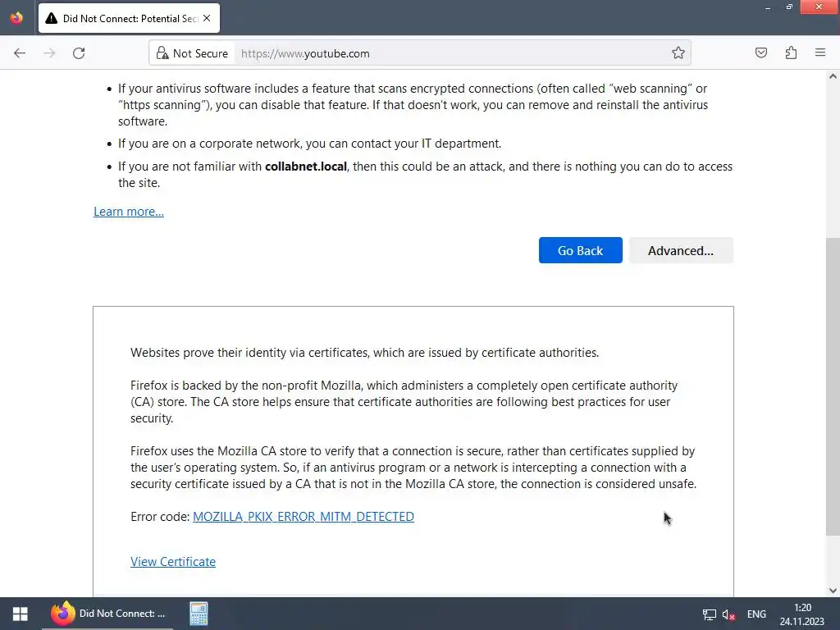840x630 pixels.
Task: Open the Extensions puzzle icon
Action: pos(791,52)
